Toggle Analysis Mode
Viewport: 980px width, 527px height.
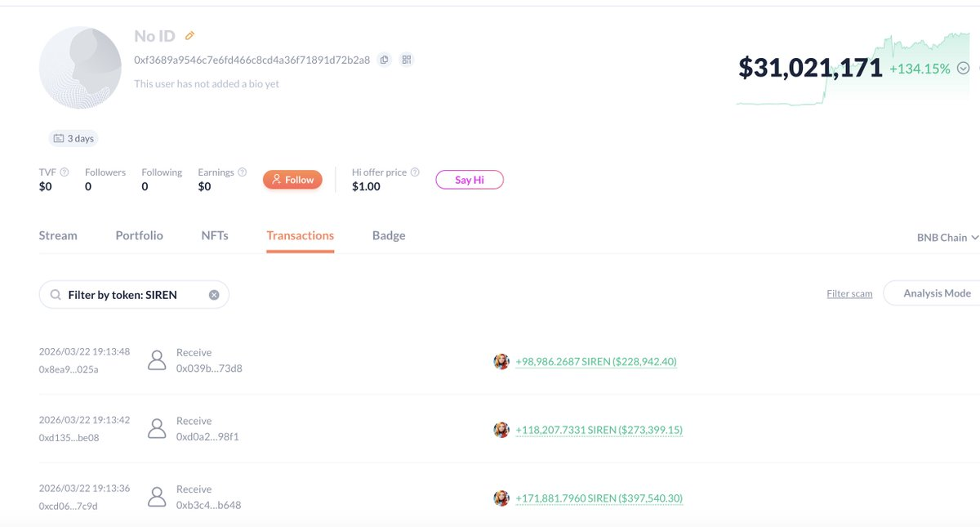(937, 293)
